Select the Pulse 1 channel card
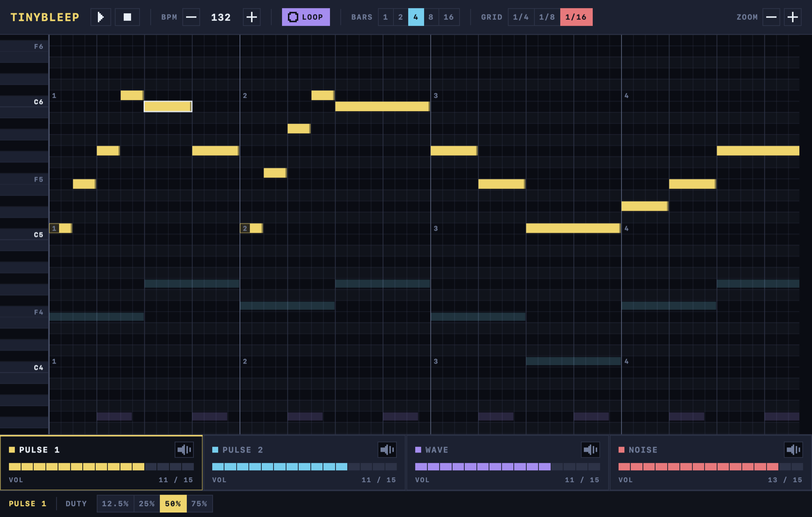This screenshot has width=812, height=517. tap(101, 463)
